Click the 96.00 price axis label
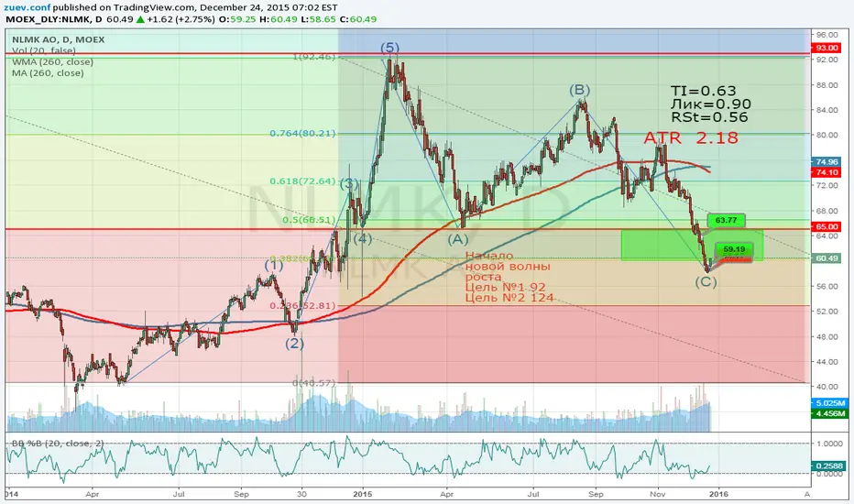This screenshot has height=504, width=854. click(x=827, y=34)
